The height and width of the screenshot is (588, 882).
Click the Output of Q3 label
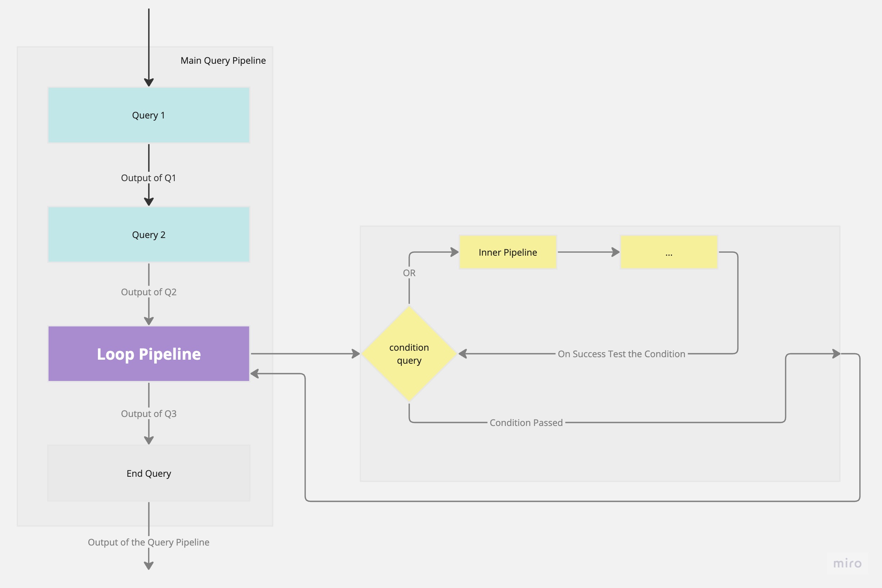point(148,414)
